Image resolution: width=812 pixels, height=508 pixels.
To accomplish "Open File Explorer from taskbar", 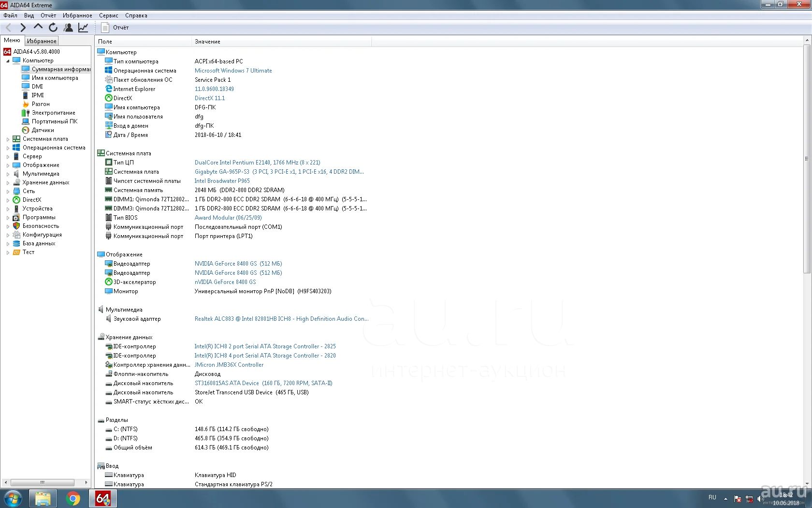I will point(43,498).
